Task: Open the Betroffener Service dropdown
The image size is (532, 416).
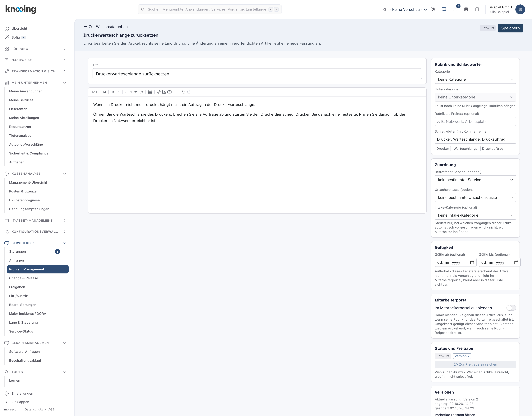Action: pyautogui.click(x=475, y=180)
